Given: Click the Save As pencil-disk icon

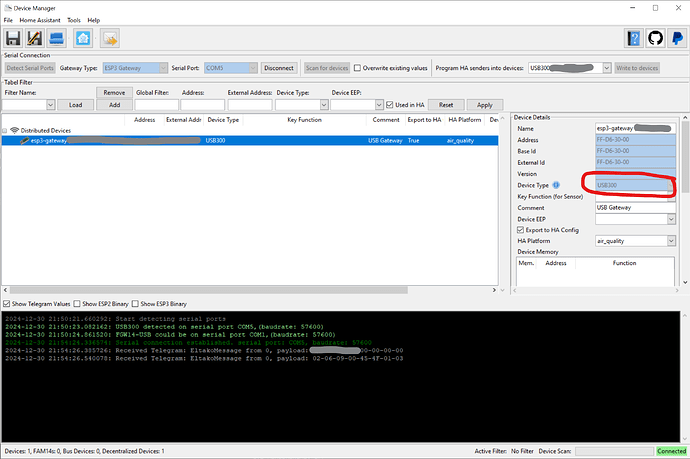Looking at the screenshot, I should click(x=34, y=38).
